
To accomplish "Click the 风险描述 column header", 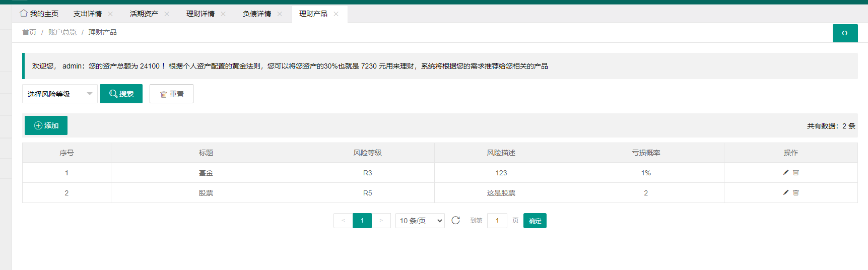I will point(501,153).
